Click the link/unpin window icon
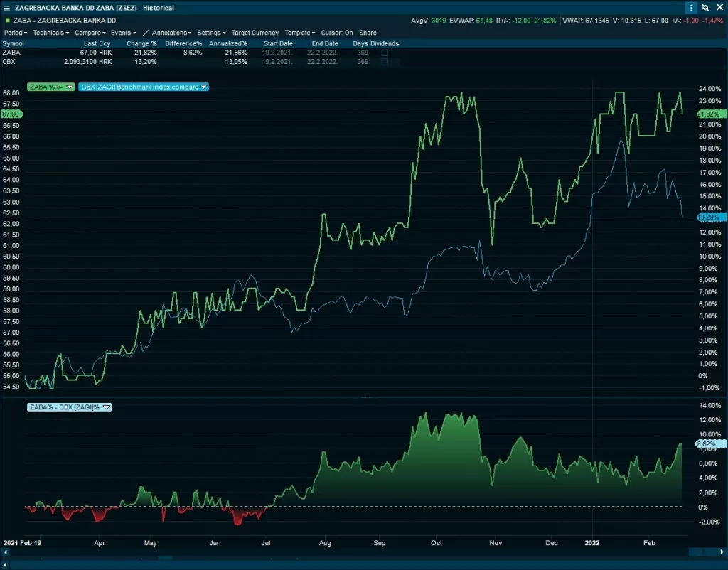The height and width of the screenshot is (570, 728). click(705, 8)
